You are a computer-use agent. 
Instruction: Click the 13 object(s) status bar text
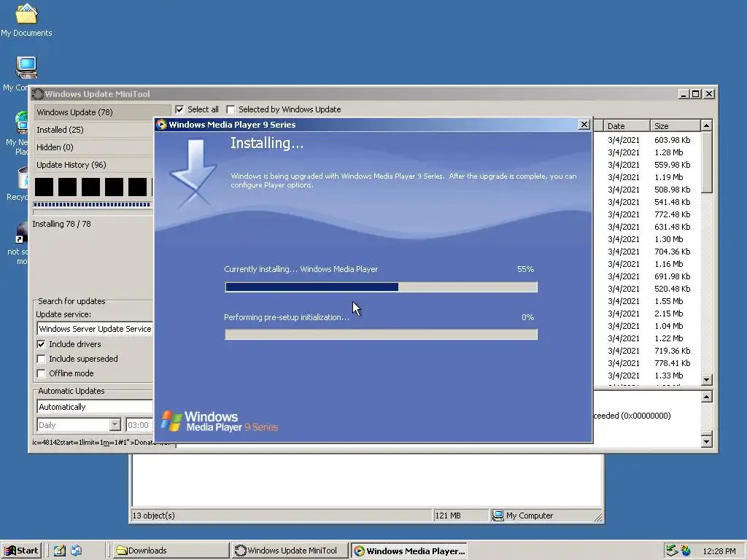[x=153, y=516]
